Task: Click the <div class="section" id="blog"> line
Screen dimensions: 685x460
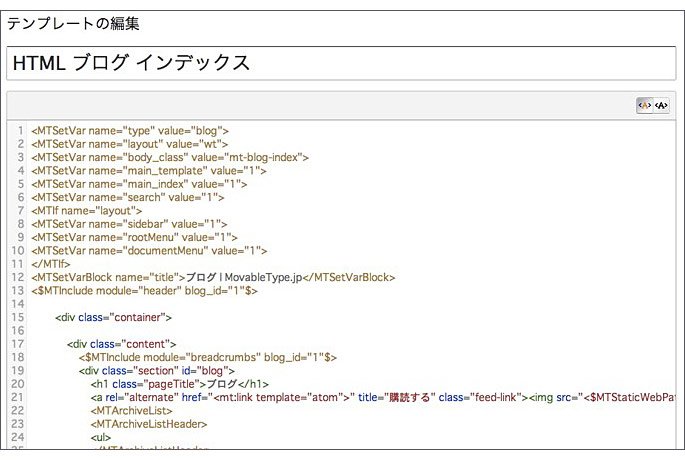Action: coord(157,370)
